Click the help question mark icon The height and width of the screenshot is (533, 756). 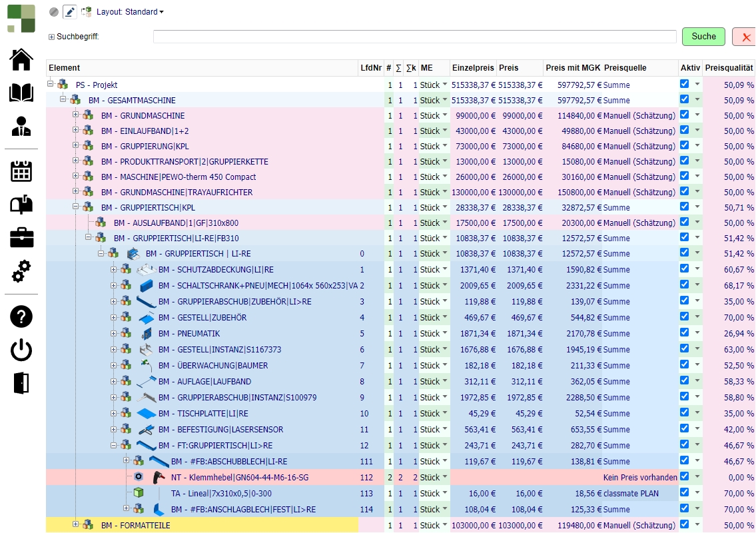(x=21, y=316)
